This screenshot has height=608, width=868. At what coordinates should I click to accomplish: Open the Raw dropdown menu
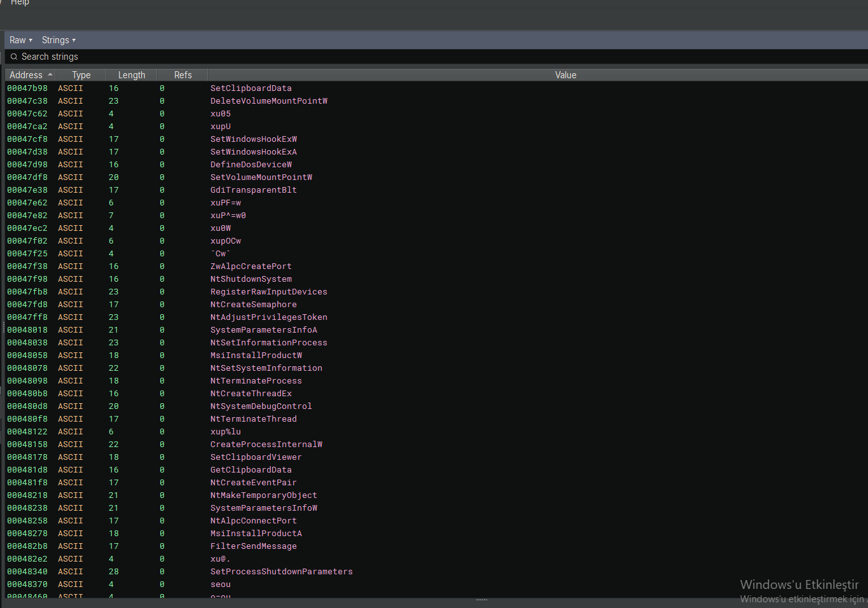[20, 40]
